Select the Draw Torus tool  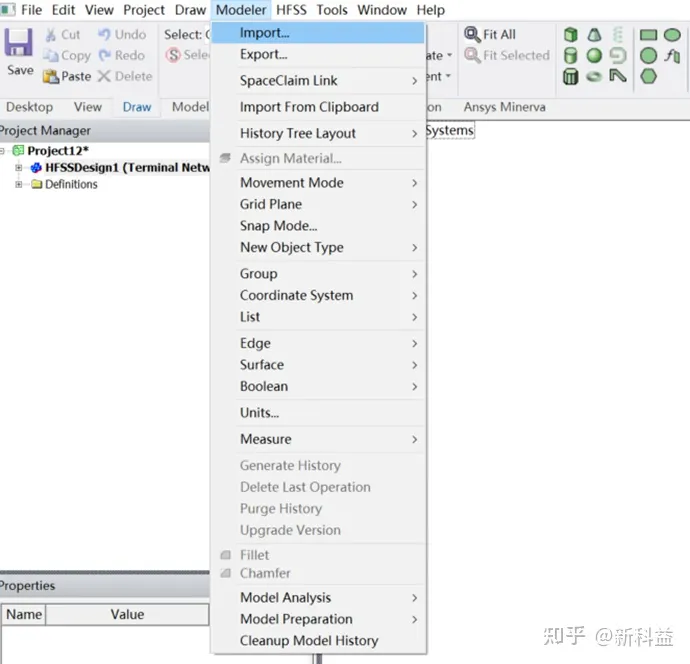coord(594,77)
